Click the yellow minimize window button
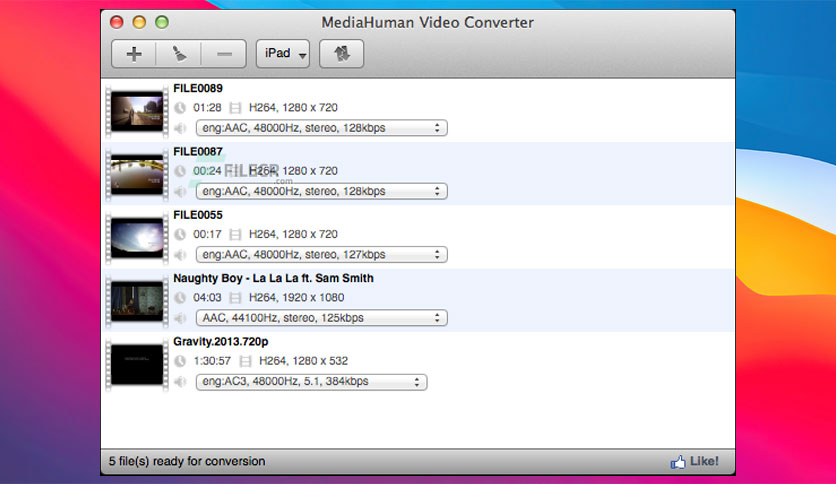The height and width of the screenshot is (484, 836). [x=139, y=22]
